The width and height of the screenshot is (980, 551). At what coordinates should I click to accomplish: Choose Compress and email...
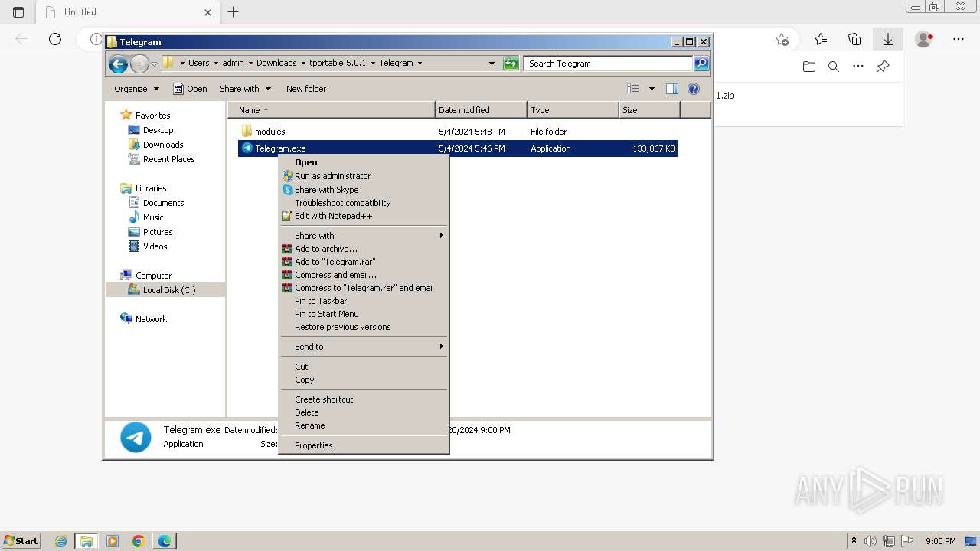(364, 275)
